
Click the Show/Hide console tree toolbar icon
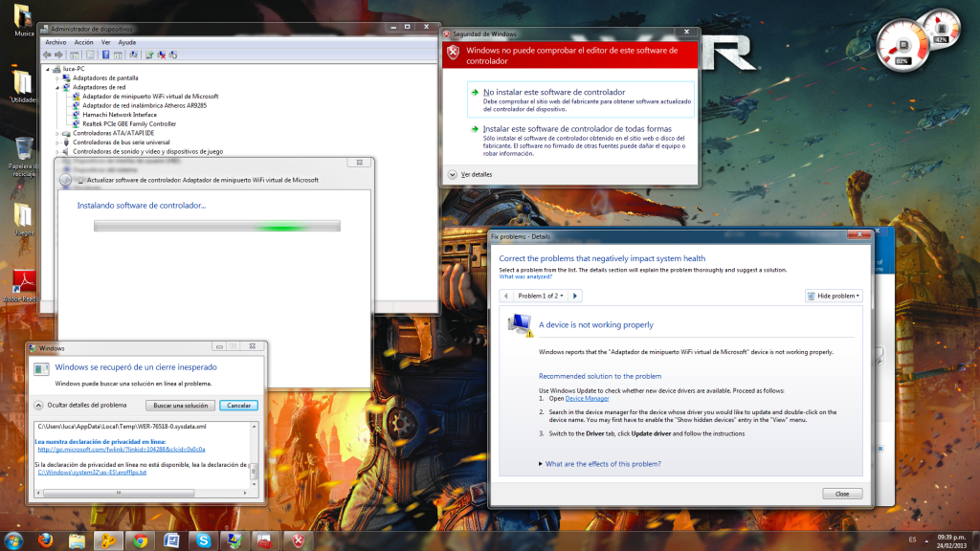point(75,55)
